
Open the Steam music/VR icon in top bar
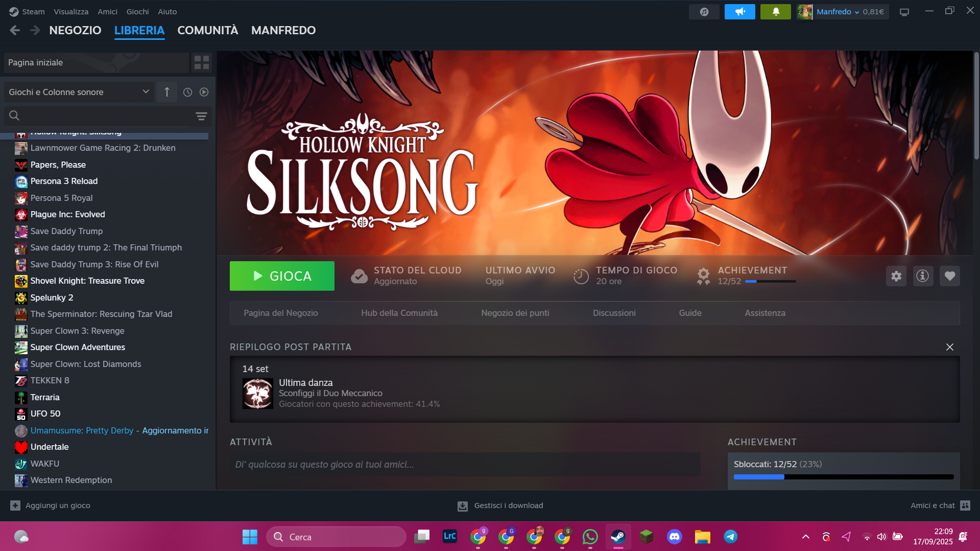pos(704,12)
